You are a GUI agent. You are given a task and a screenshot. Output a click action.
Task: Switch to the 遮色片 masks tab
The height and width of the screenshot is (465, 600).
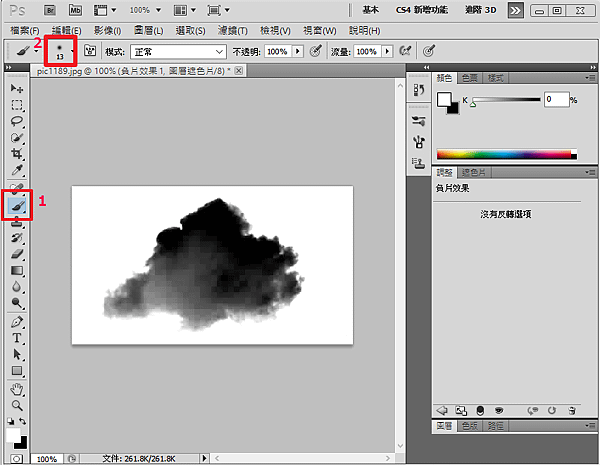click(474, 173)
